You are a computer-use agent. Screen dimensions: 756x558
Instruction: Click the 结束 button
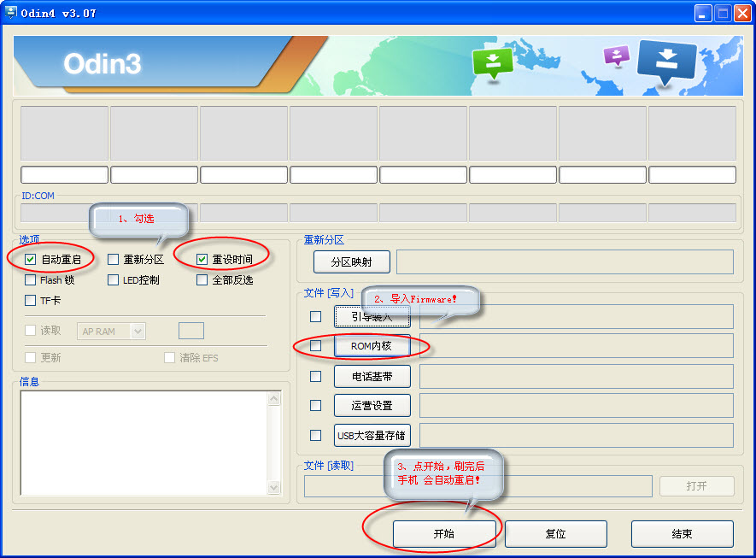[683, 534]
